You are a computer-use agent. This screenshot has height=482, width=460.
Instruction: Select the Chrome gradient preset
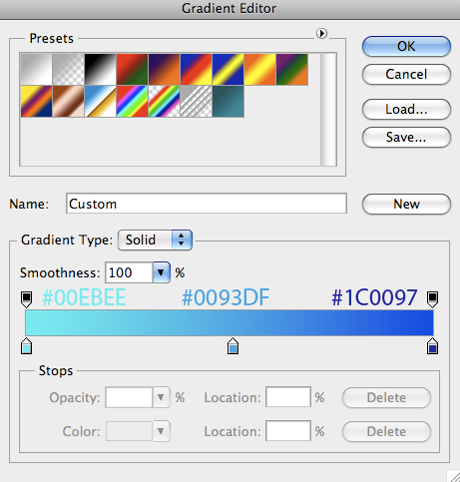click(100, 101)
